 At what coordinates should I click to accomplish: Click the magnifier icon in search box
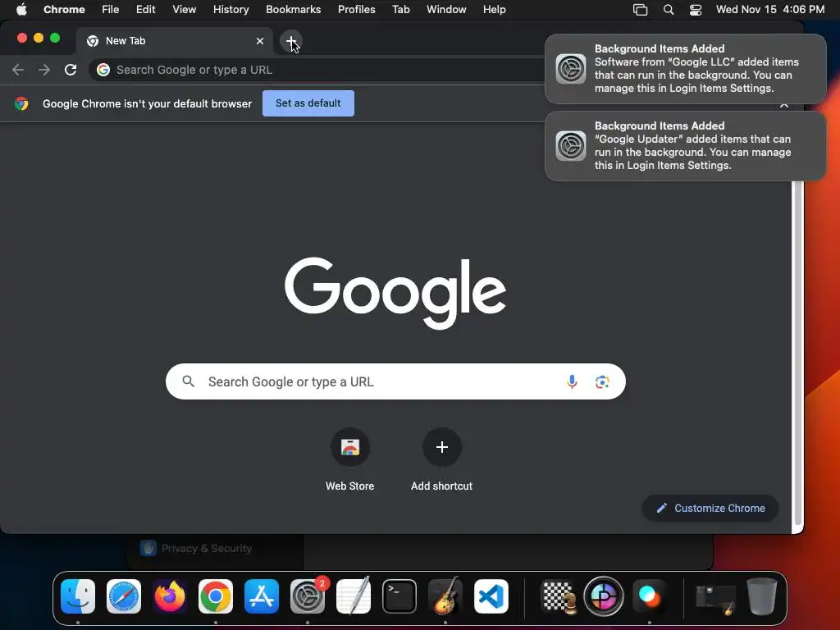188,381
